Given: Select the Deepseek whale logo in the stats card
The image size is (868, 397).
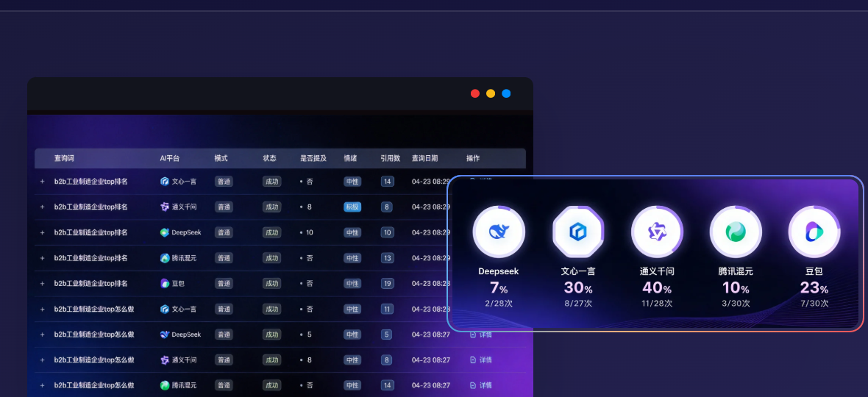Looking at the screenshot, I should pos(499,232).
